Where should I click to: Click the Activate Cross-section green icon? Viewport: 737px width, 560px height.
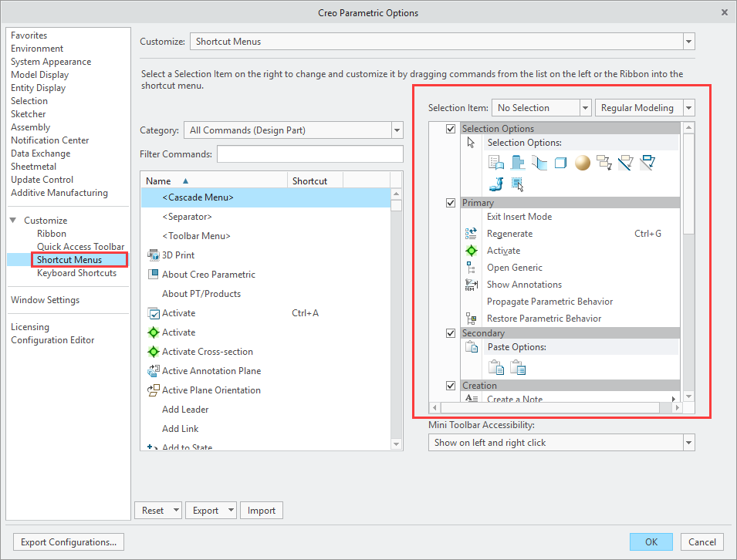154,352
